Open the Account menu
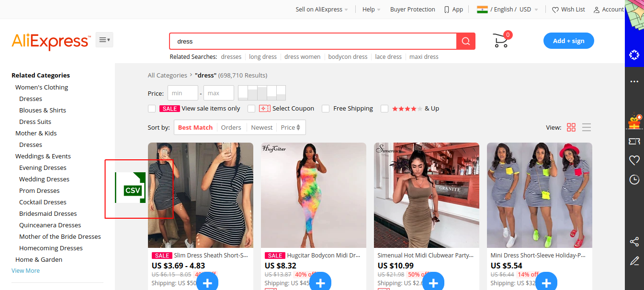The height and width of the screenshot is (290, 644). point(609,10)
